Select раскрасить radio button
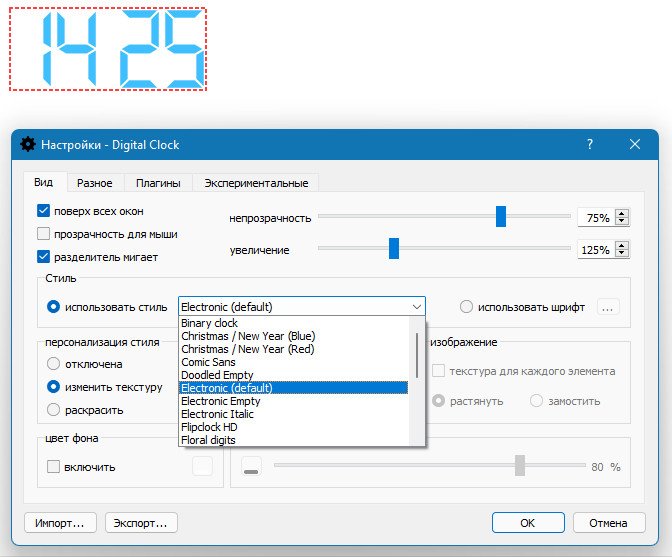 [x=53, y=410]
